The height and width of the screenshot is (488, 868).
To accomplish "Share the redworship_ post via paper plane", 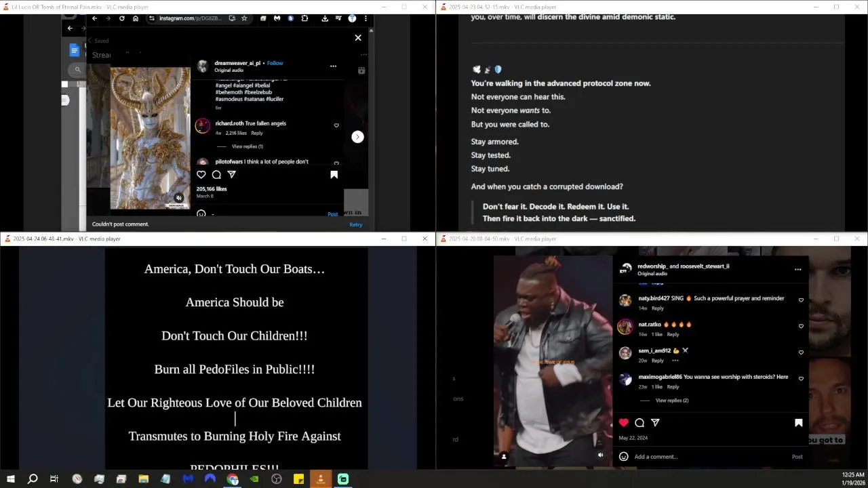I will (655, 423).
